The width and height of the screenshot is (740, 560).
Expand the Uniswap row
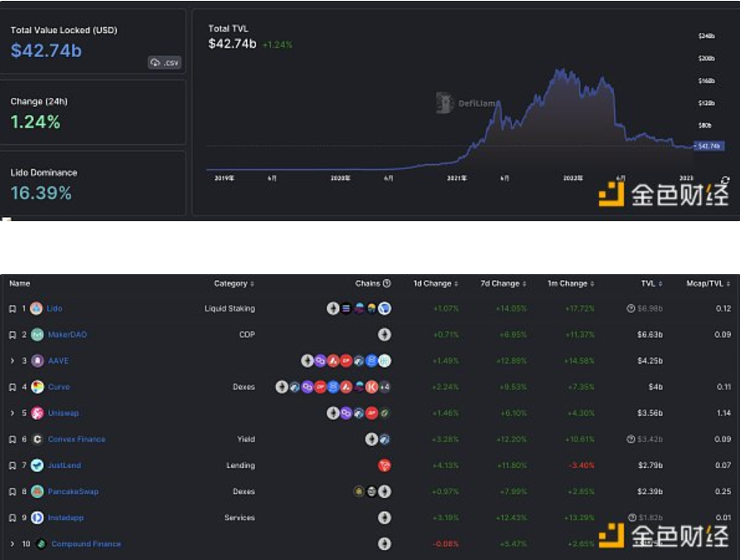pos(12,413)
